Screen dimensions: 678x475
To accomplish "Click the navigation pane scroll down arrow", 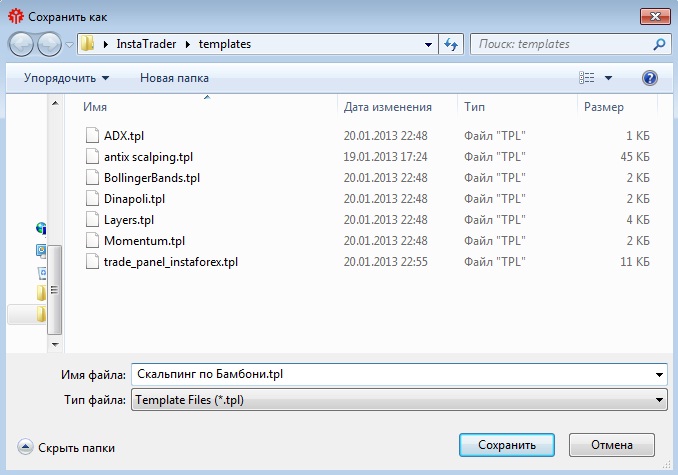I will pyautogui.click(x=55, y=344).
